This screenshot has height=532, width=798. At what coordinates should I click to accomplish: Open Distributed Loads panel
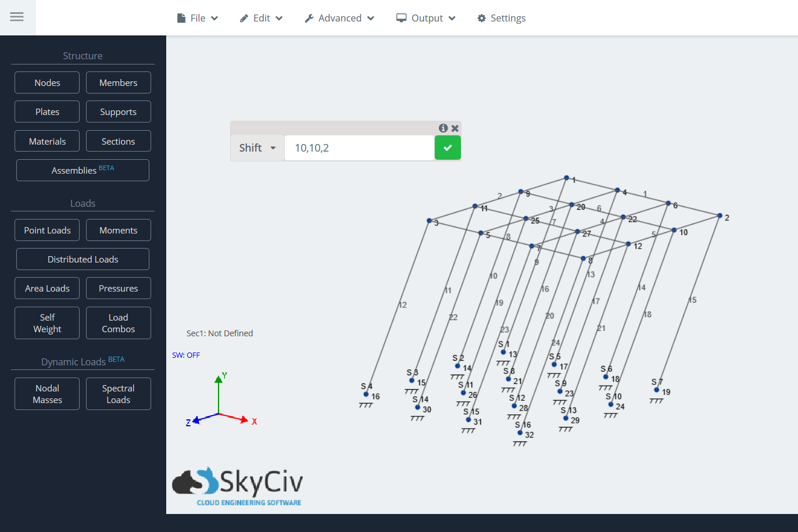click(83, 259)
